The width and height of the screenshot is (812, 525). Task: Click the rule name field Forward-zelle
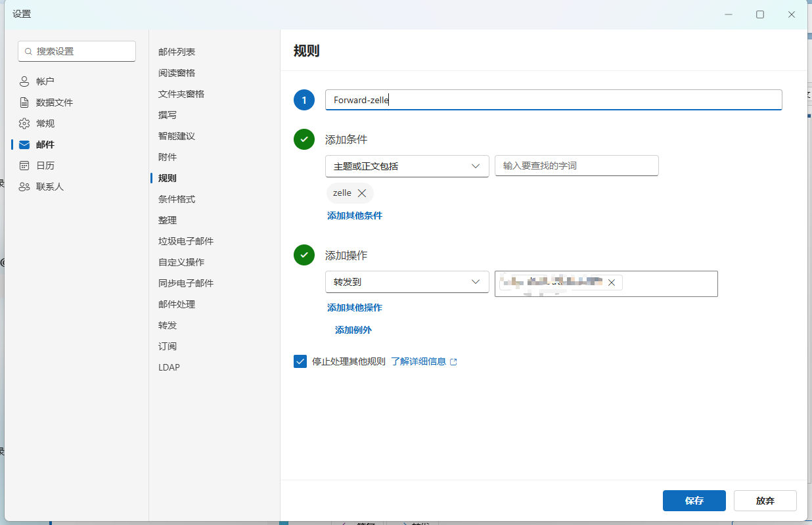coord(554,100)
